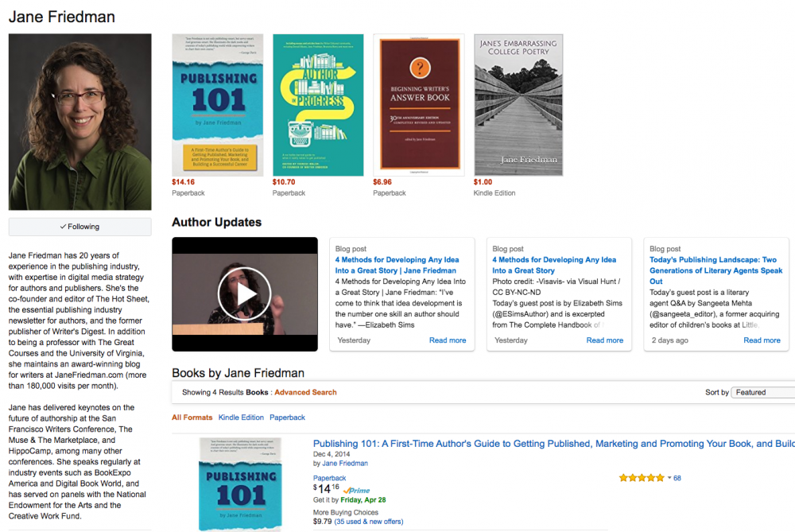The height and width of the screenshot is (532, 795).
Task: Select the All Formats filter
Action: pos(193,417)
